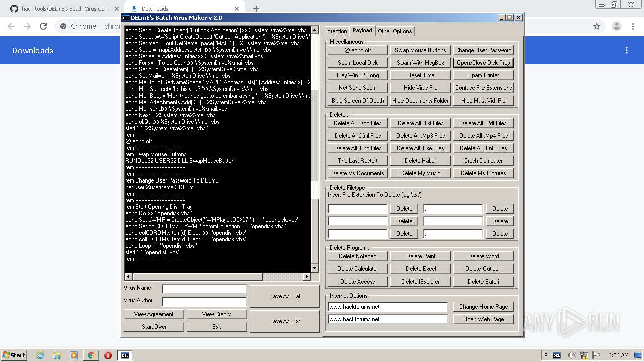The width and height of the screenshot is (644, 362).
Task: Focus first file extension delete field
Action: [x=358, y=209]
